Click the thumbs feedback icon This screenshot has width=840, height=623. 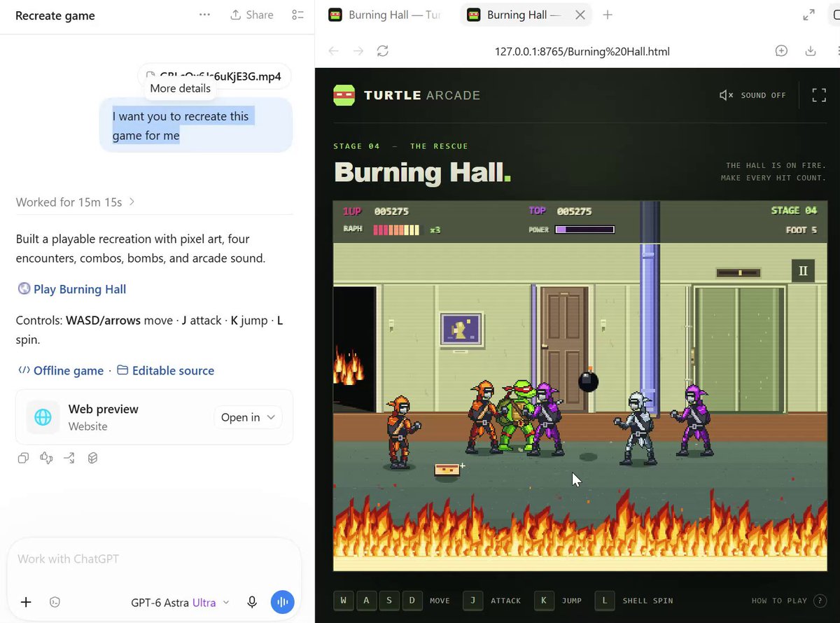click(46, 458)
